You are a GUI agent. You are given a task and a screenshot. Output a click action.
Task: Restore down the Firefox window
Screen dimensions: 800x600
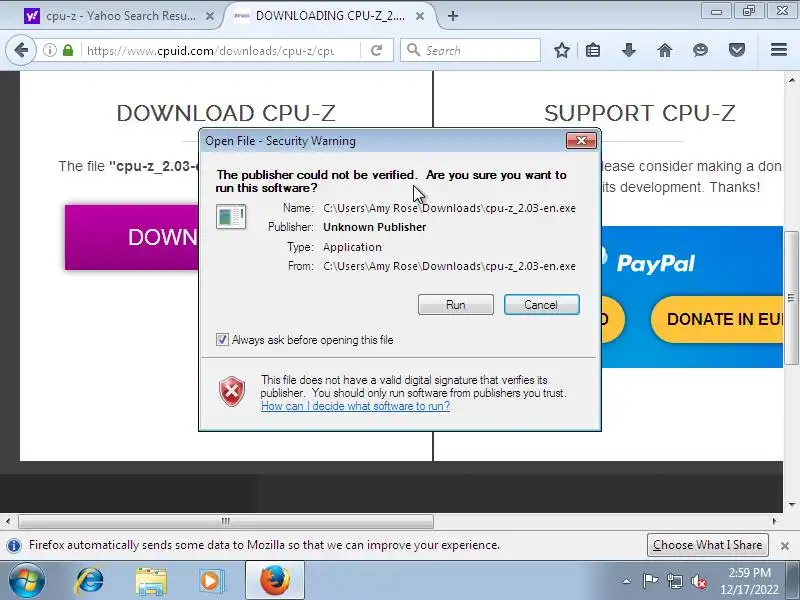pos(748,11)
